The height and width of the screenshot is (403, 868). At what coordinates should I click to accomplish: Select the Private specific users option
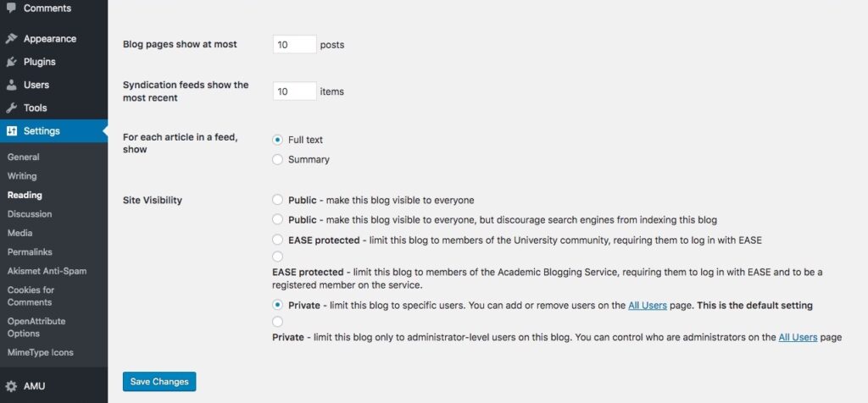(277, 305)
